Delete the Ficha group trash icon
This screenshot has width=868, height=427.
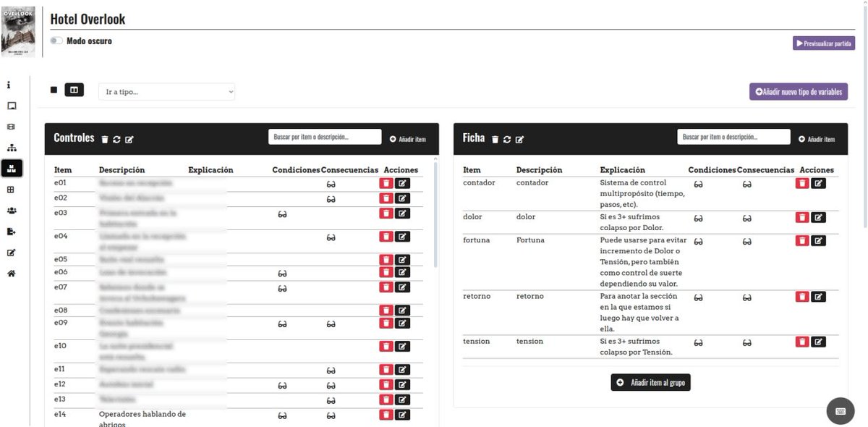coord(495,140)
